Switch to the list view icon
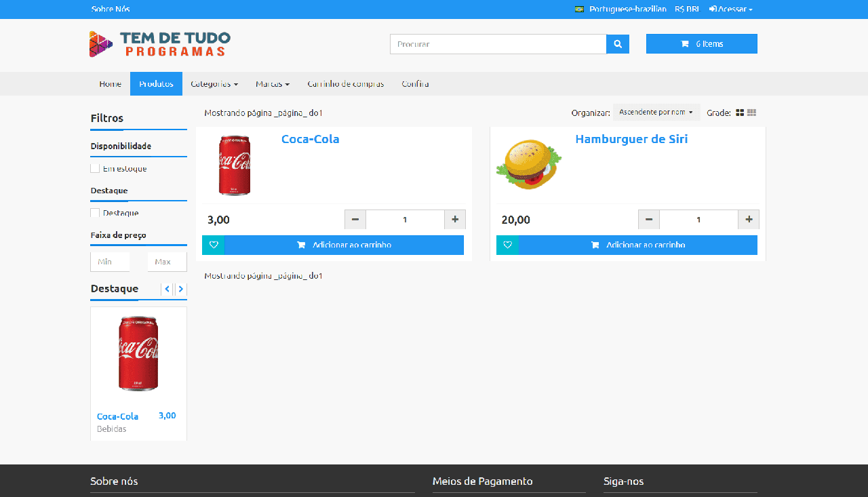 point(751,113)
